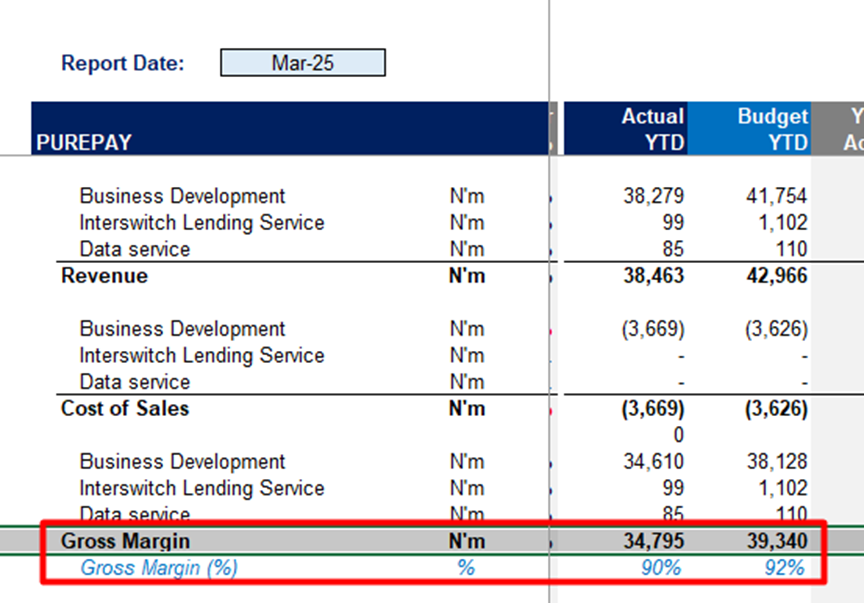
Task: Click Business Development actual value 38,279
Action: pyautogui.click(x=653, y=196)
